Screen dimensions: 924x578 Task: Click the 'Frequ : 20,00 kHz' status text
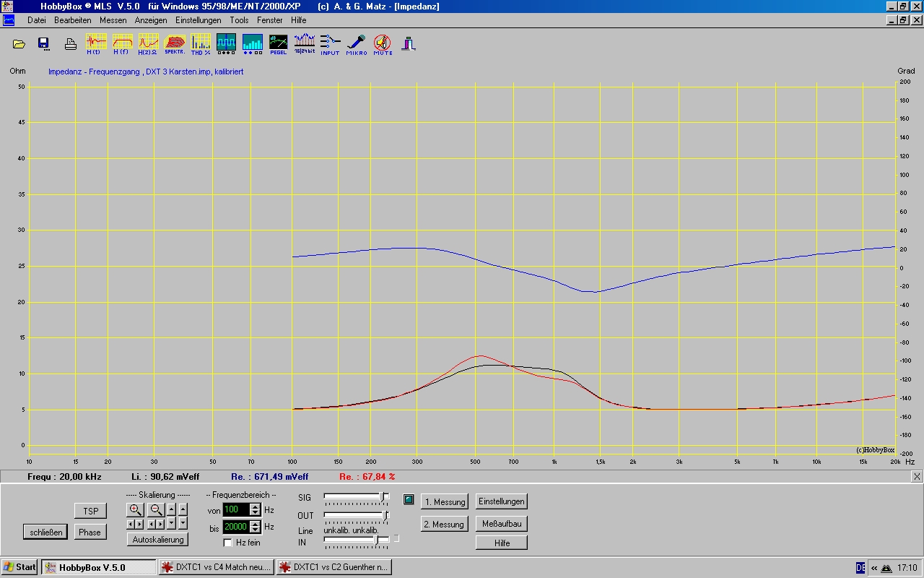pyautogui.click(x=64, y=477)
